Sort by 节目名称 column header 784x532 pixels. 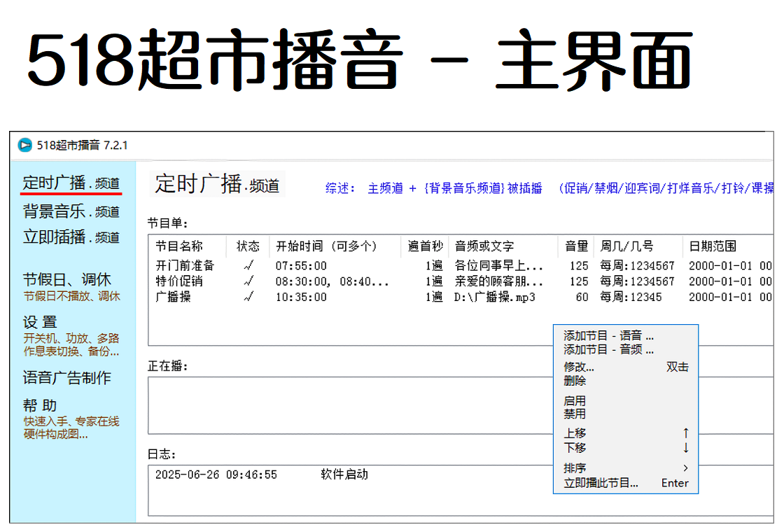(179, 246)
